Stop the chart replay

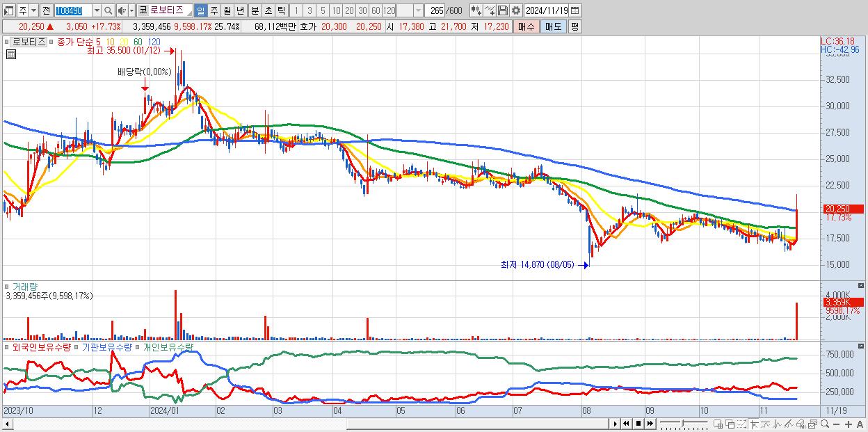[x=638, y=424]
